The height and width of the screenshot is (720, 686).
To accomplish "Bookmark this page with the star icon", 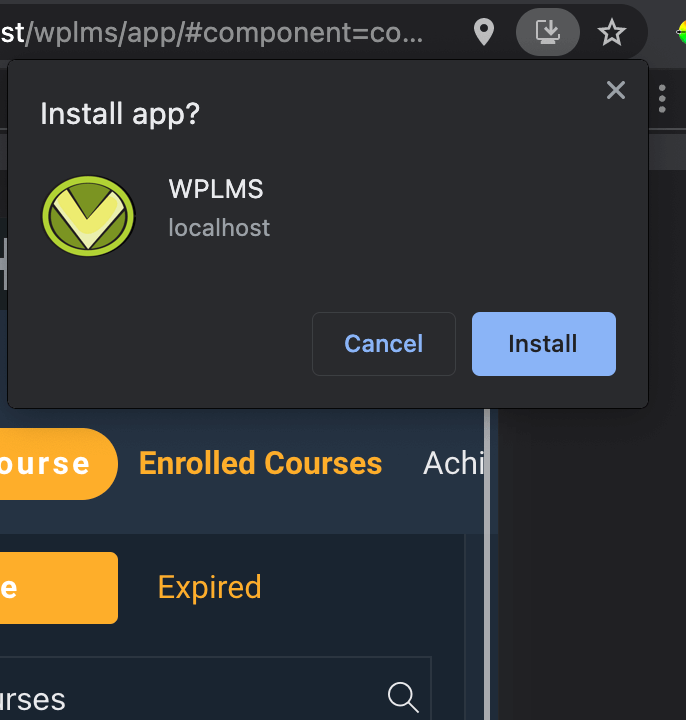I will click(611, 33).
